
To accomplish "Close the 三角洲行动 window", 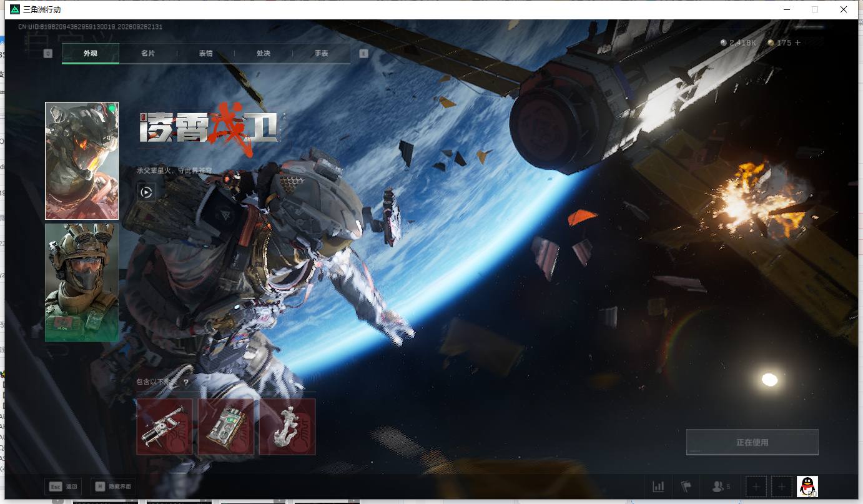I will [844, 9].
